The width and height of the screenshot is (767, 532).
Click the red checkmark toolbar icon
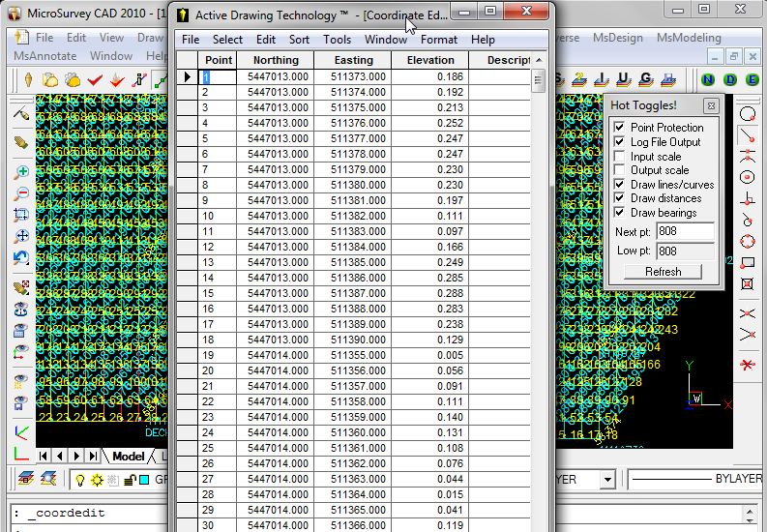point(95,79)
